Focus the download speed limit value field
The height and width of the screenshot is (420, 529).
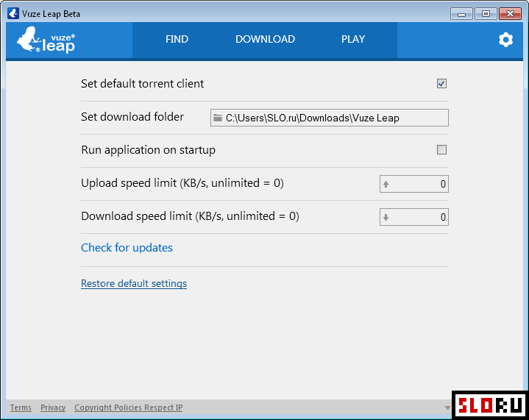click(x=414, y=217)
